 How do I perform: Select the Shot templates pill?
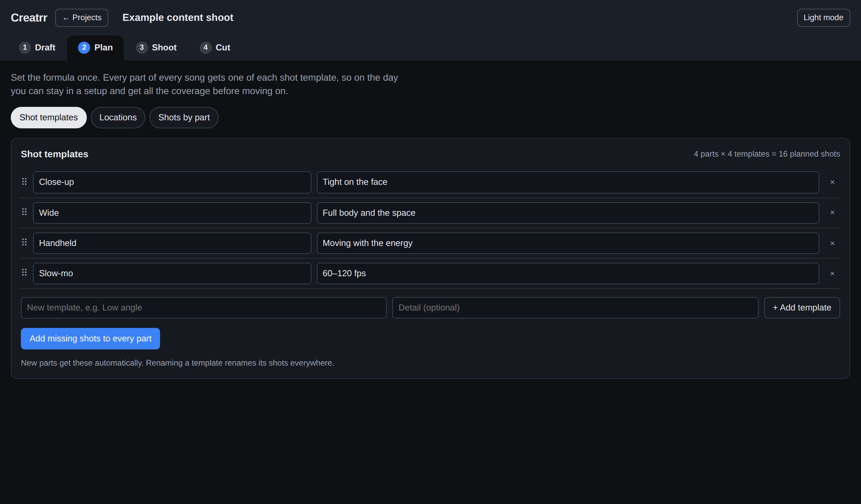point(48,118)
